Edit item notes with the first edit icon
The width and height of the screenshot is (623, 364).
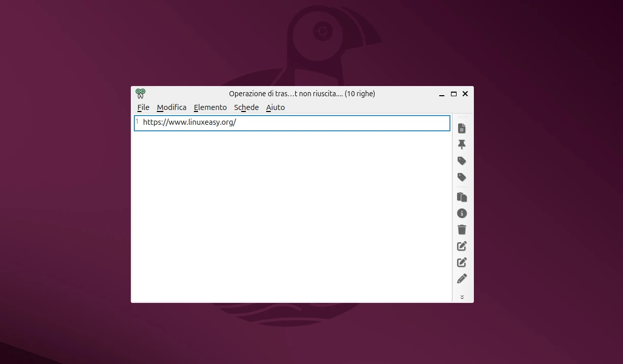462,246
